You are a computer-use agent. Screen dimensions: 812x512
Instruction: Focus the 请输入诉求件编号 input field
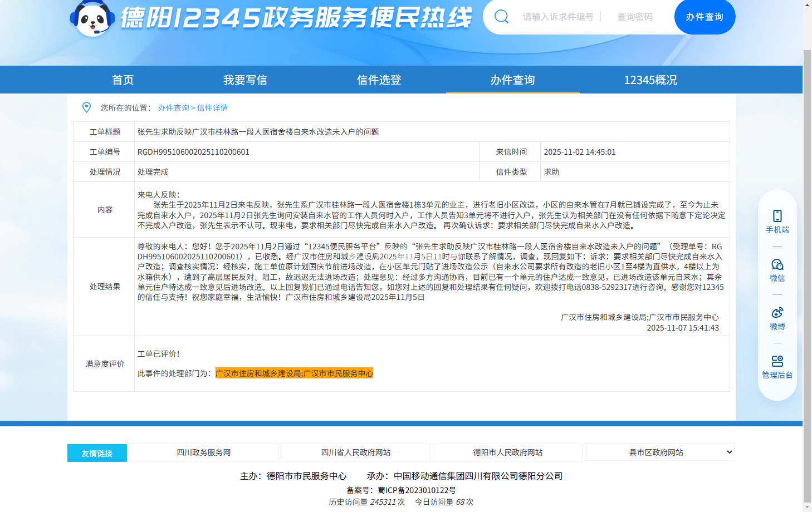(558, 17)
